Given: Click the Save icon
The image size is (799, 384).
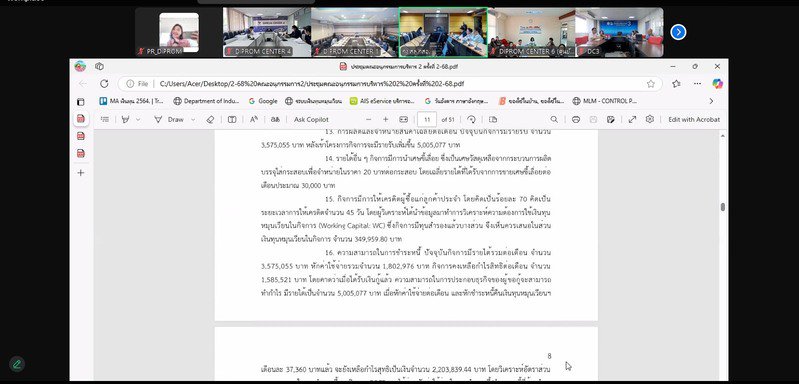Looking at the screenshot, I should pyautogui.click(x=593, y=119).
